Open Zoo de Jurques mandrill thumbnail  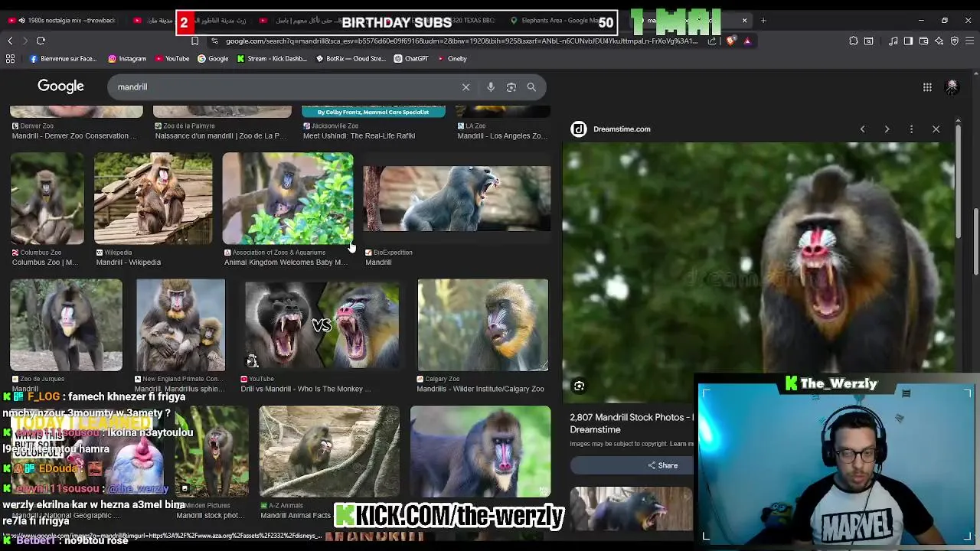click(66, 324)
